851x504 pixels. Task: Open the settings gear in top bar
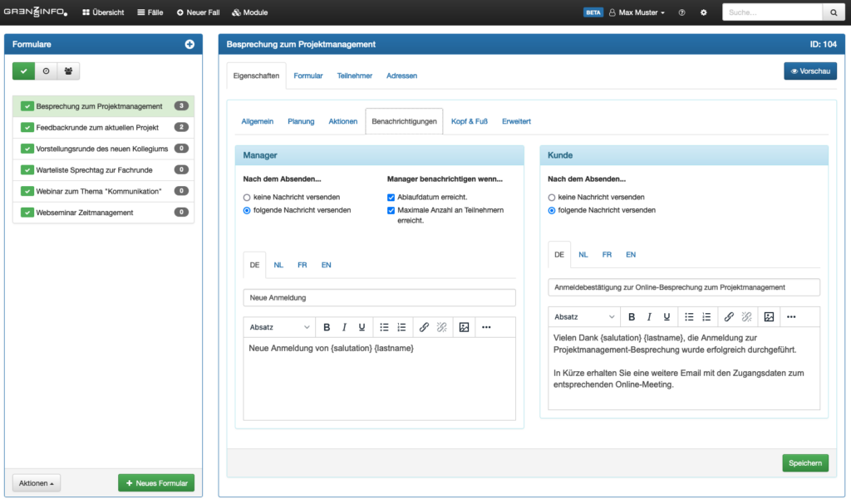point(704,12)
